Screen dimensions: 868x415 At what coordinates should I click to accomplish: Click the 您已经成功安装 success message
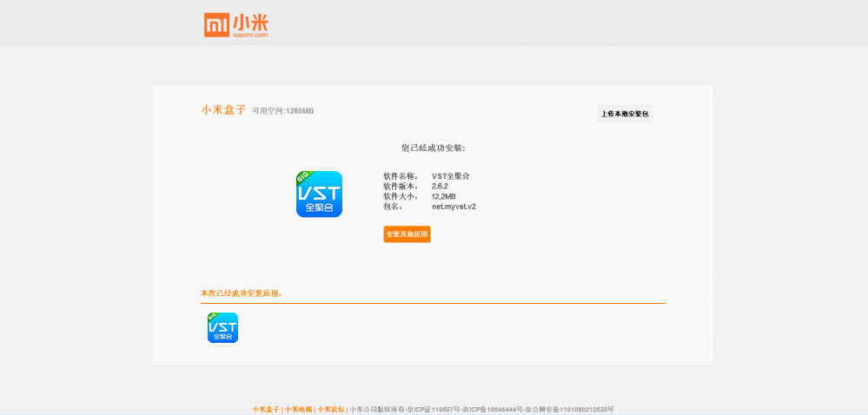click(x=434, y=148)
